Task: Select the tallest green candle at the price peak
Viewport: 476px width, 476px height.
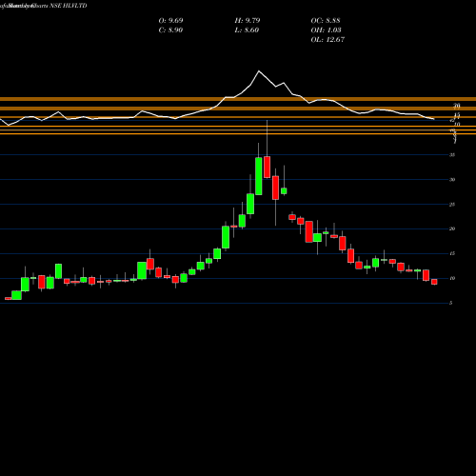Action: 259,176
